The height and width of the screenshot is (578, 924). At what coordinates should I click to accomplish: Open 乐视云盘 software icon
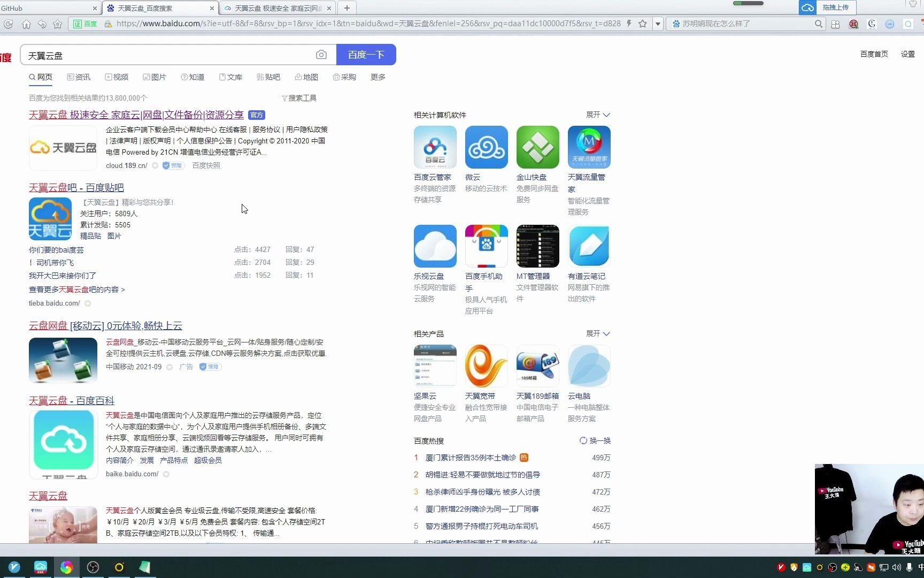[435, 246]
